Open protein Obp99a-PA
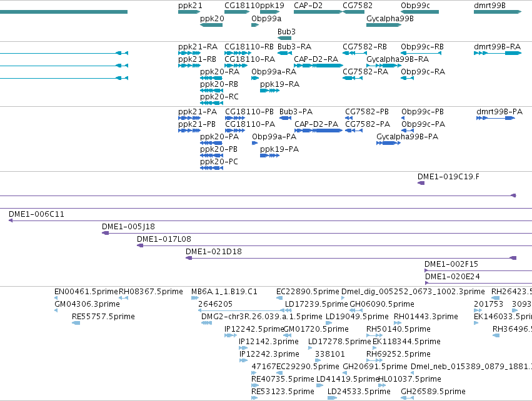The image size is (532, 401). point(274,137)
